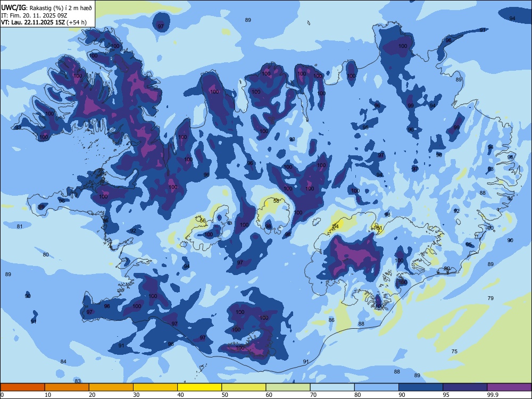Viewport: 532px width, 399px height.
Task: Click the 'IT: Fim. 20. 11. 2025 09Z' line
Action: click(x=34, y=15)
